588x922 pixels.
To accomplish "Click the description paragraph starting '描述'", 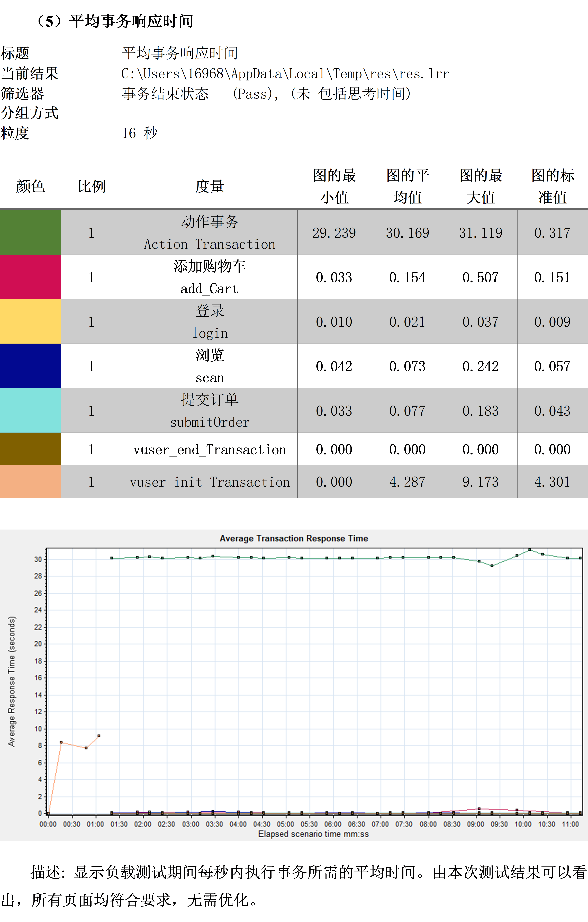I will tap(294, 886).
